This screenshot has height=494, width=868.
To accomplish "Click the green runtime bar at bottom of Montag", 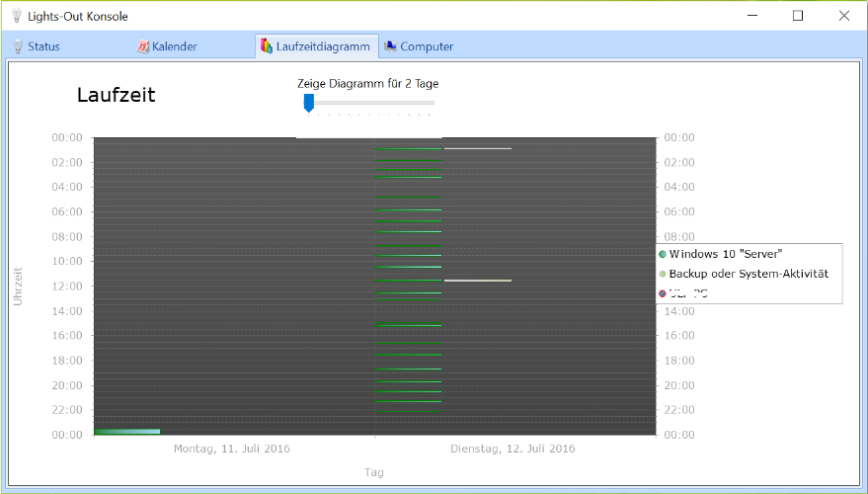I will coord(127,432).
